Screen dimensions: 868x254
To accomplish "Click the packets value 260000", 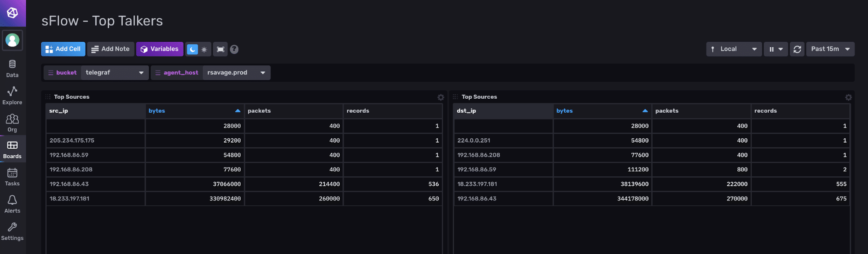I will tap(330, 199).
